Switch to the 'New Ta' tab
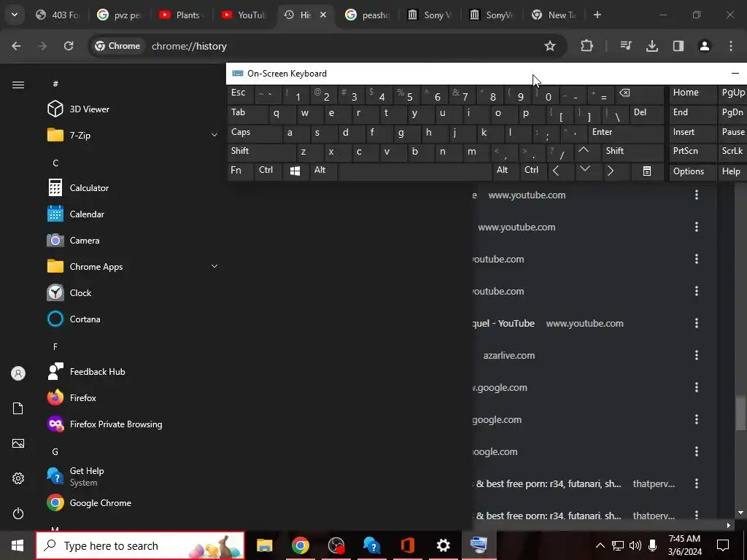747x560 pixels. [x=554, y=15]
